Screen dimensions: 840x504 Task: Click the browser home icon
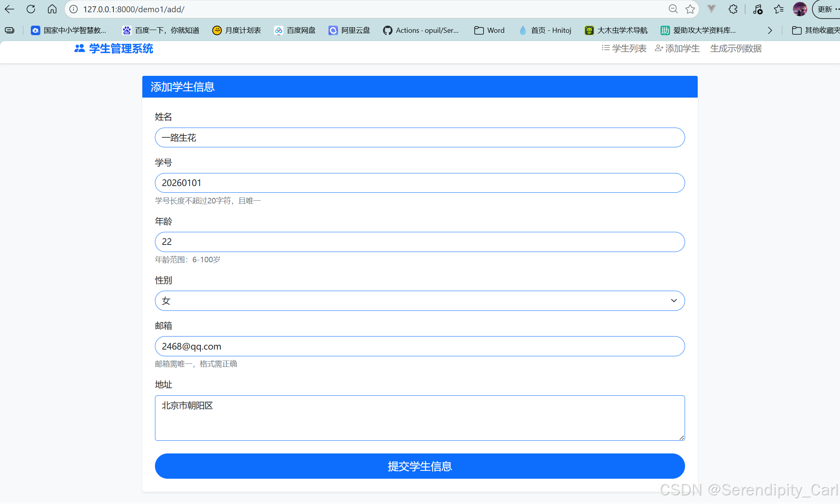pyautogui.click(x=52, y=9)
